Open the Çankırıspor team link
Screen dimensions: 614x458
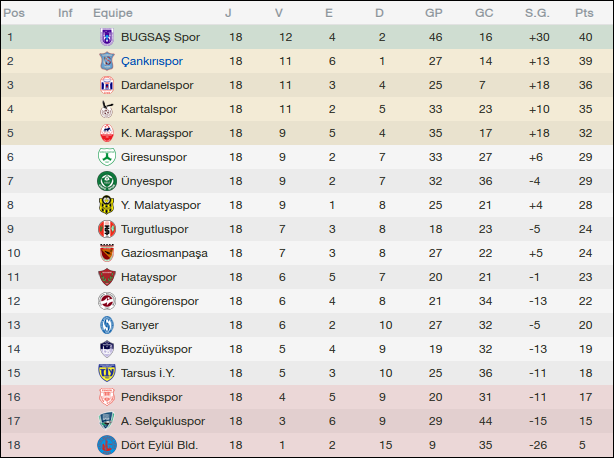pyautogui.click(x=152, y=61)
